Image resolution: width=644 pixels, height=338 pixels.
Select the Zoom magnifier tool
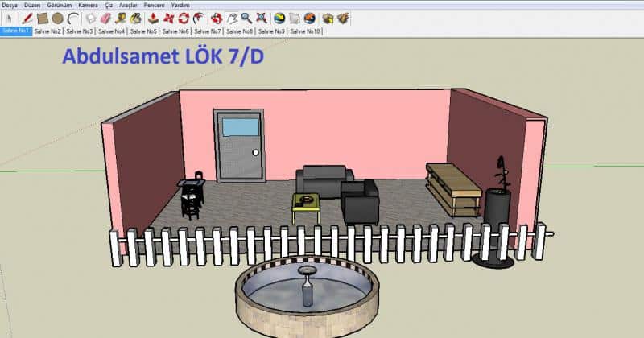click(x=246, y=17)
